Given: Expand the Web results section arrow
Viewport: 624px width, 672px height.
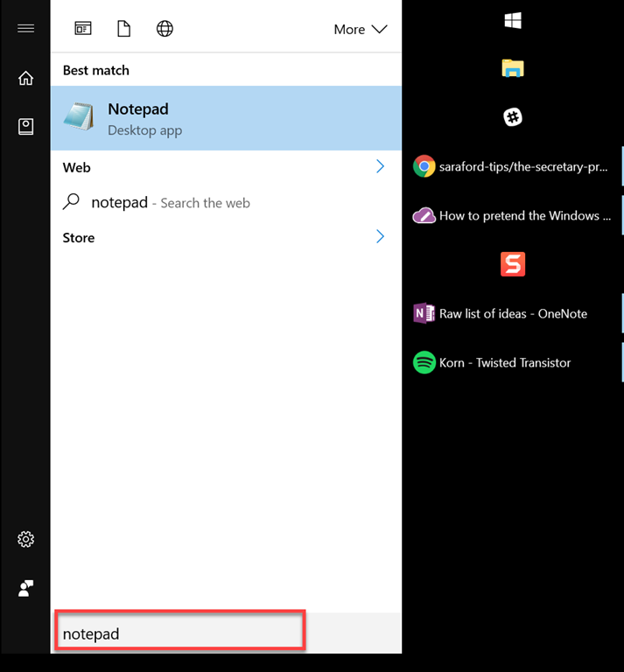Looking at the screenshot, I should point(380,166).
